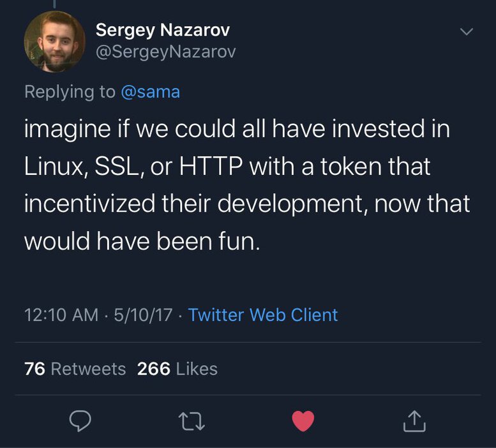The image size is (496, 448).
Task: Click the Twitter Web Client link
Action: (x=263, y=315)
